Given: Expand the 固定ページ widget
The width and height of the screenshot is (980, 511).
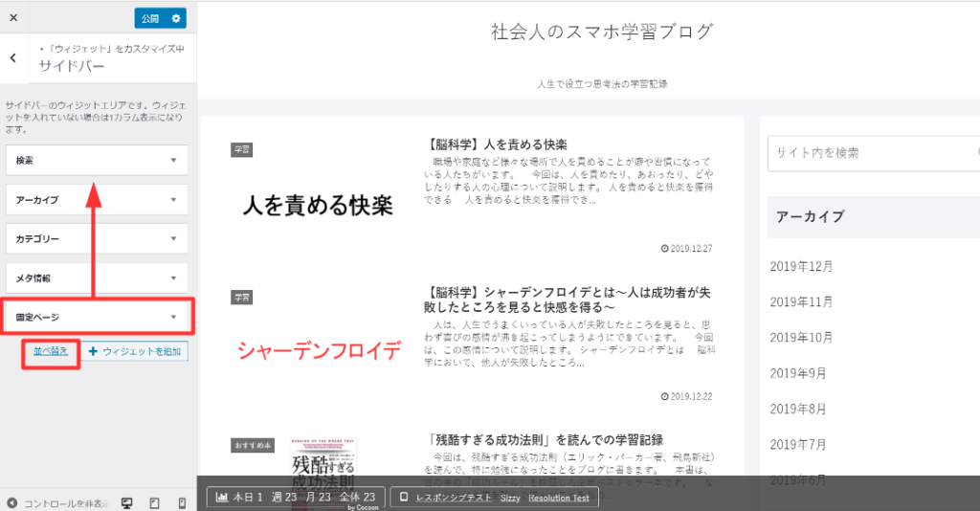Looking at the screenshot, I should pos(97,317).
